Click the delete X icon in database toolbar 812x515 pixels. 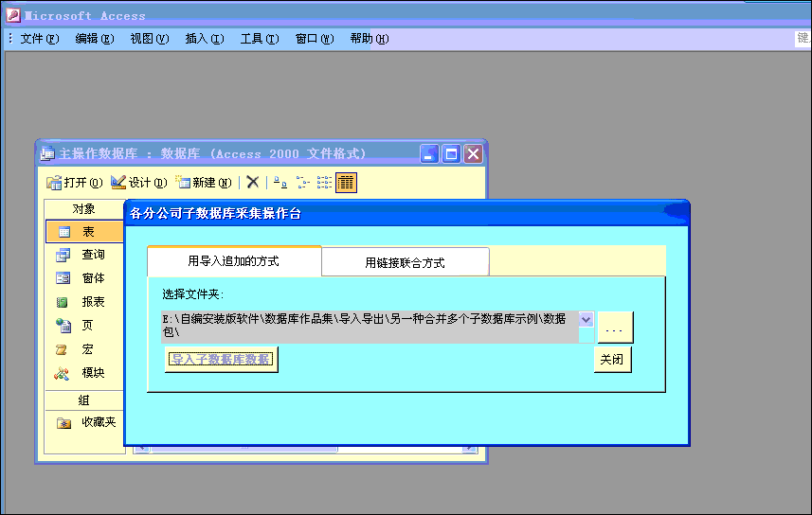click(x=253, y=182)
